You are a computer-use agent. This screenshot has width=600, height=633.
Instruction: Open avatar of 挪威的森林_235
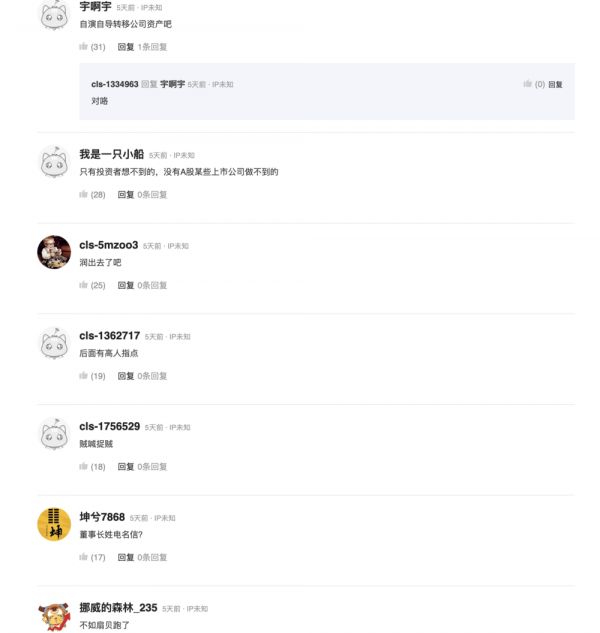point(53,614)
